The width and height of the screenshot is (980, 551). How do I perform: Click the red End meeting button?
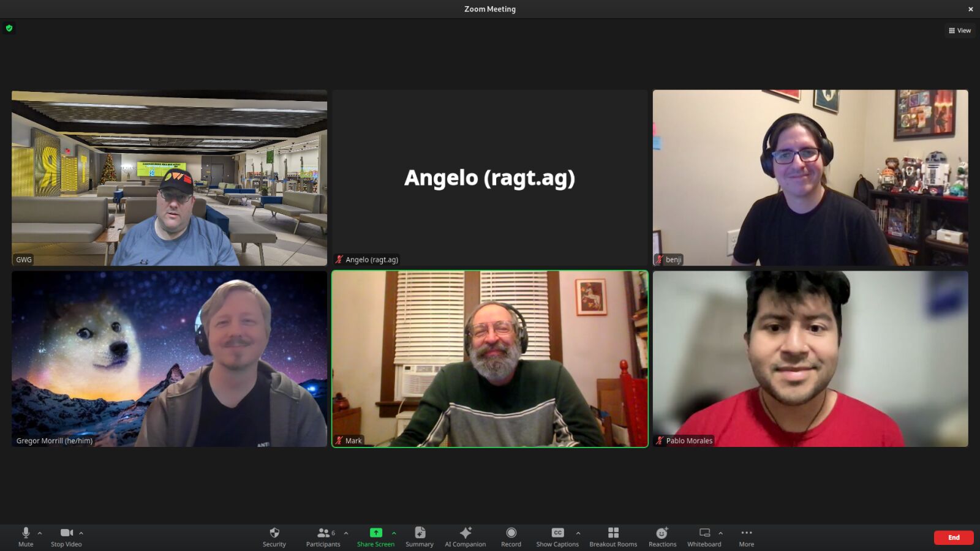click(x=954, y=538)
